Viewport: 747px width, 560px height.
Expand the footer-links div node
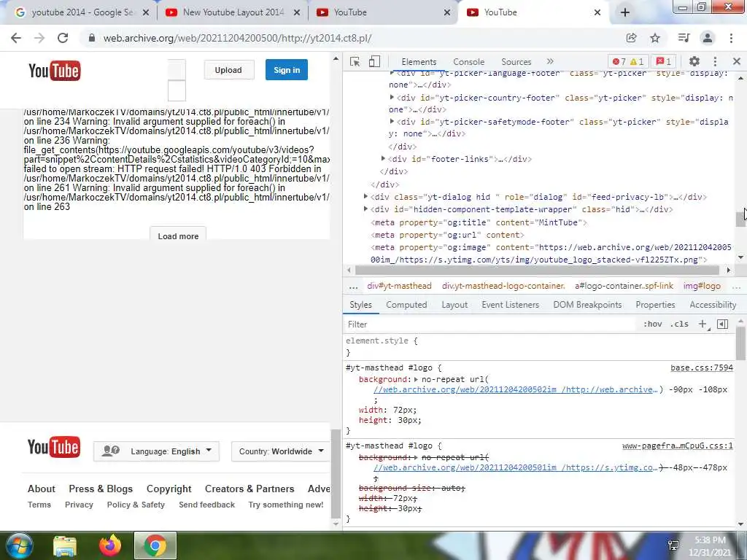[x=384, y=158]
